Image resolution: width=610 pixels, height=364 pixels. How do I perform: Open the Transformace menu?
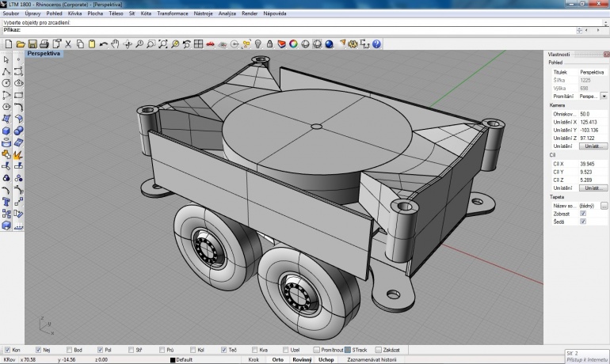coord(173,13)
